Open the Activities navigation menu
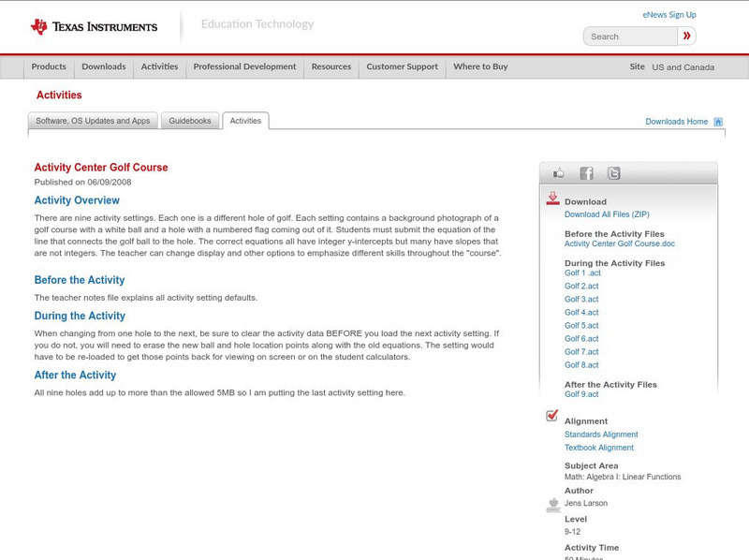Screen dimensions: 749x560 click(x=159, y=66)
